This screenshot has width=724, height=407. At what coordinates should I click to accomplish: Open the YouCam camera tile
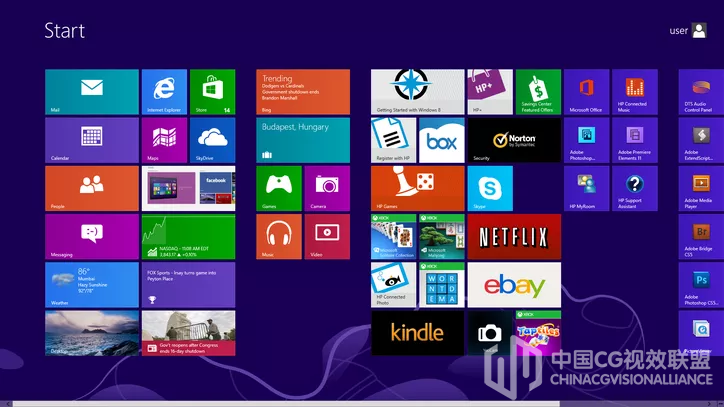click(x=490, y=333)
